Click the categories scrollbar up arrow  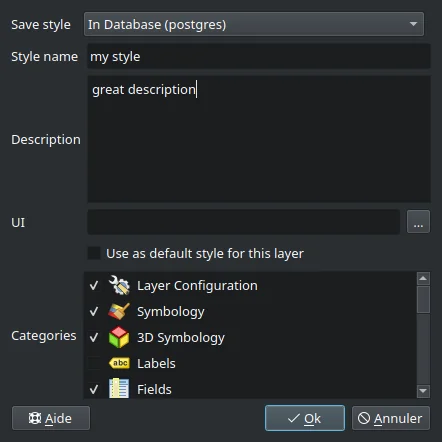pyautogui.click(x=423, y=279)
